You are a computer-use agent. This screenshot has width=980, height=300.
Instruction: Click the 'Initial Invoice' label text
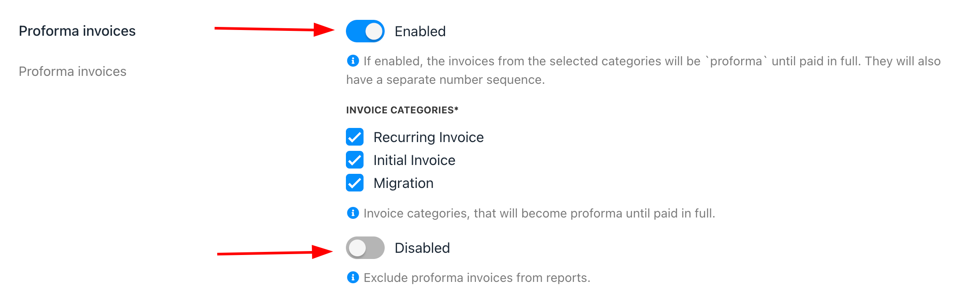point(414,160)
